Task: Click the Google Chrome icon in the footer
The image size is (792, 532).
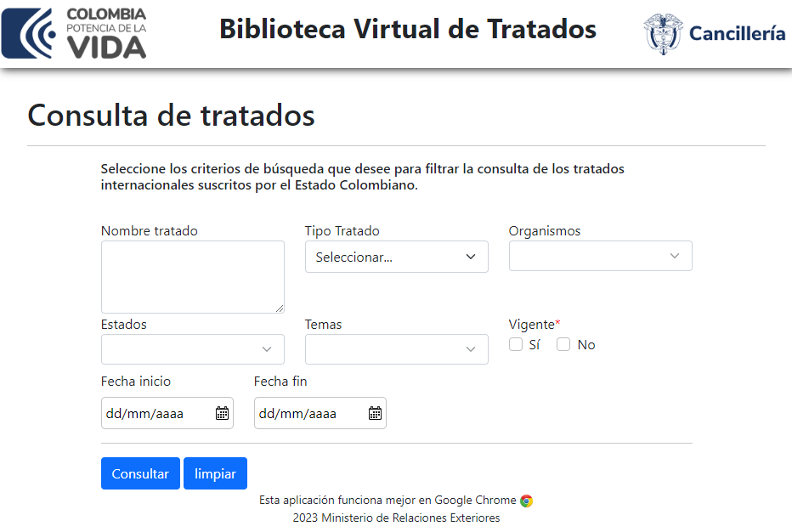Action: tap(528, 500)
